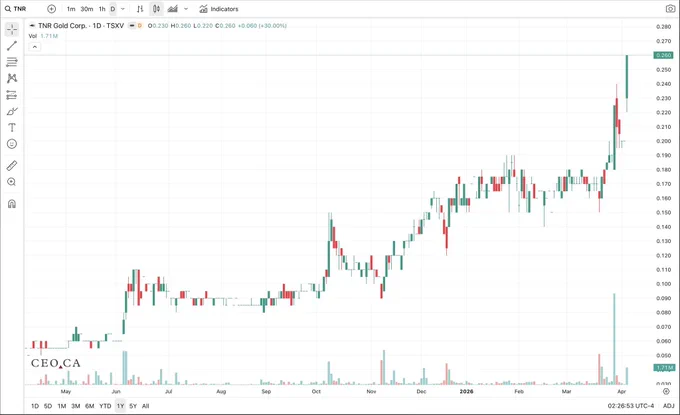Select the pattern drawing tool
Screen dimensions: 680x415
tap(12, 78)
